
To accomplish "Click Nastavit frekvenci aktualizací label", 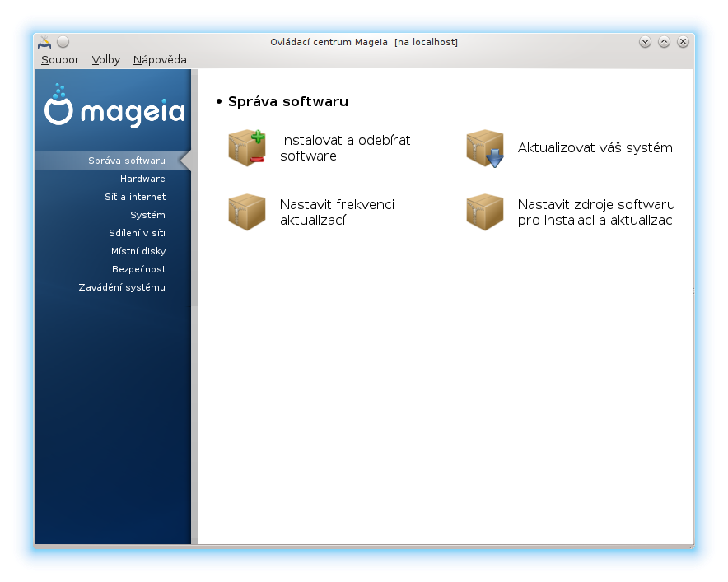I will click(x=337, y=212).
